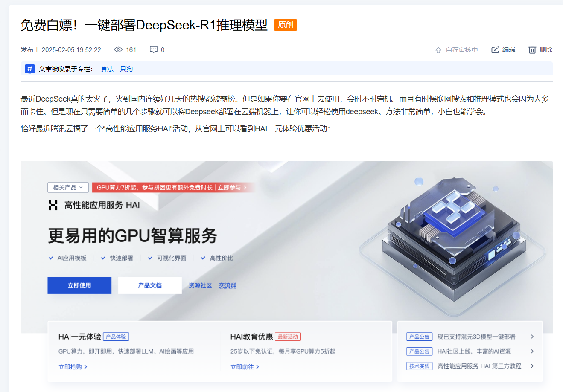Click the 最新活动 red tag

[288, 337]
